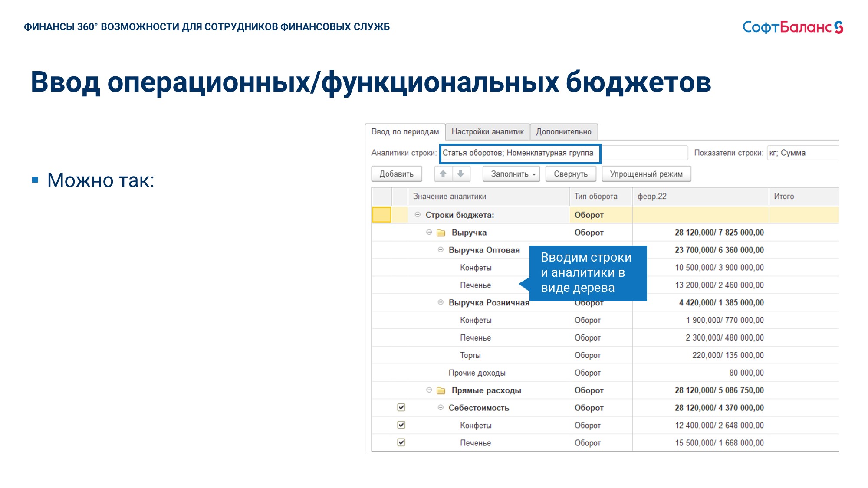Image resolution: width=868 pixels, height=488 pixels.
Task: Click the Итого column header
Action: tap(804, 197)
